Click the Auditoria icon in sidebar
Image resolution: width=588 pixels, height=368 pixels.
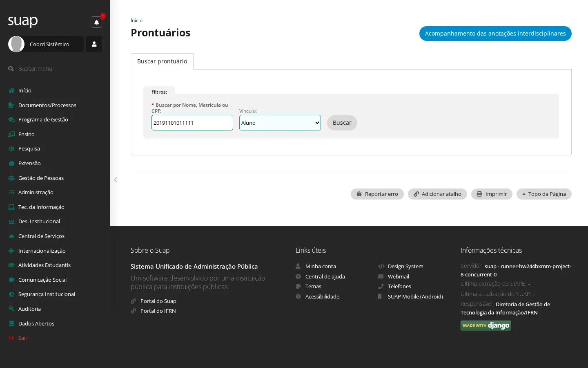pos(11,309)
